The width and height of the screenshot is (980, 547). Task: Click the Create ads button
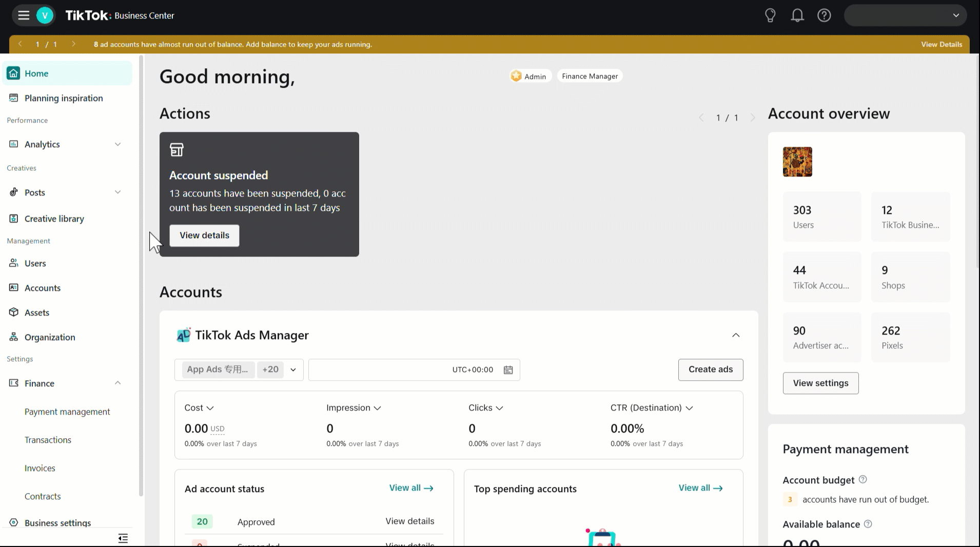710,369
